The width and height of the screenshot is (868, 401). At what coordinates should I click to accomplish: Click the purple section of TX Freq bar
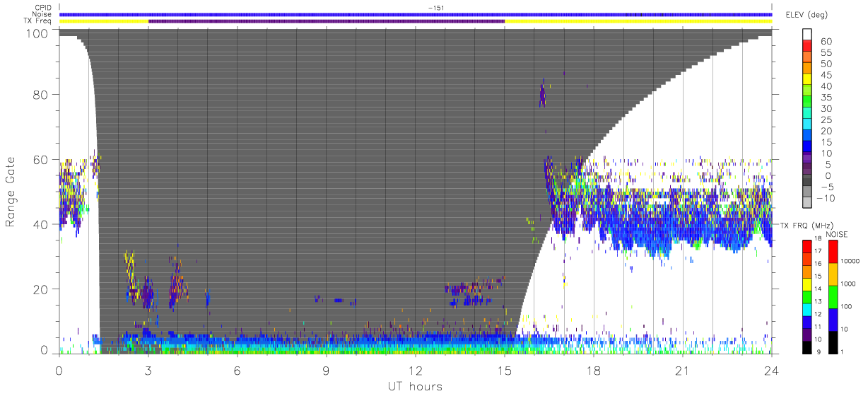(327, 21)
